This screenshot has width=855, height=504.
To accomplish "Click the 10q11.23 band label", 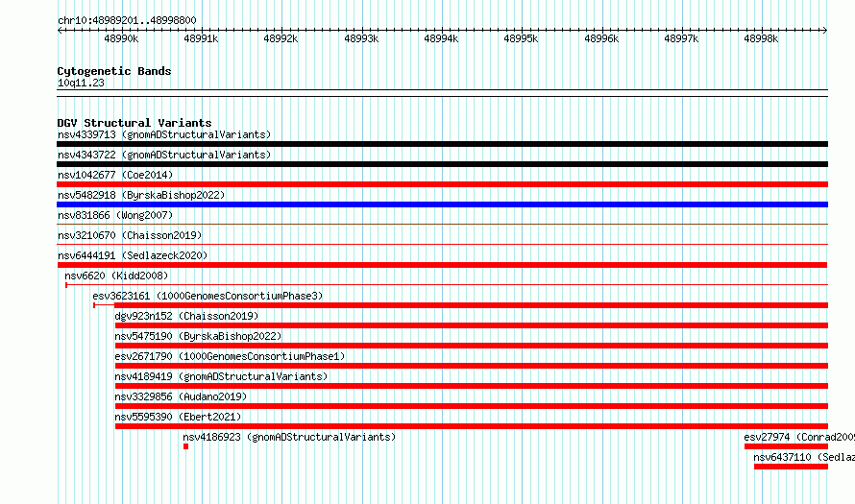I will (x=81, y=83).
